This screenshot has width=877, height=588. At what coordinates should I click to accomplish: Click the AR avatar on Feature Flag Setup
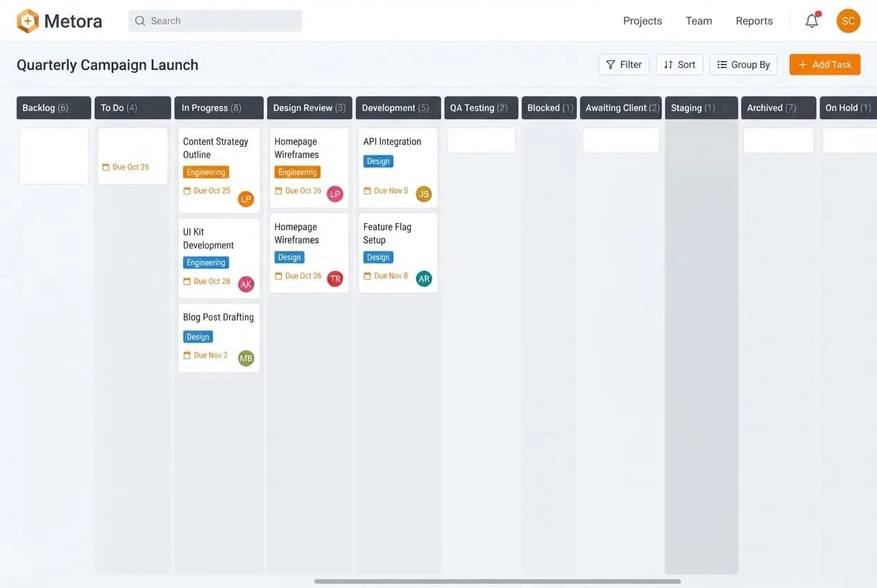pyautogui.click(x=423, y=279)
